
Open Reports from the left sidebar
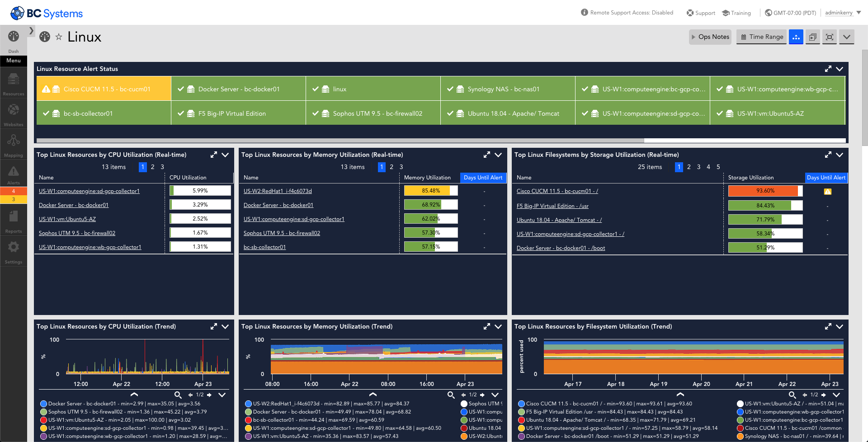(x=14, y=220)
